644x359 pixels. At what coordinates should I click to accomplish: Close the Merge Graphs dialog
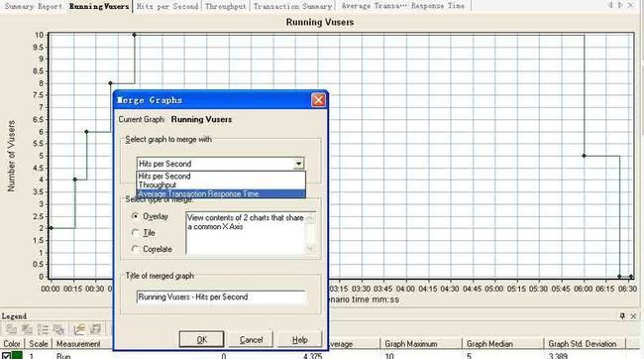(x=318, y=100)
